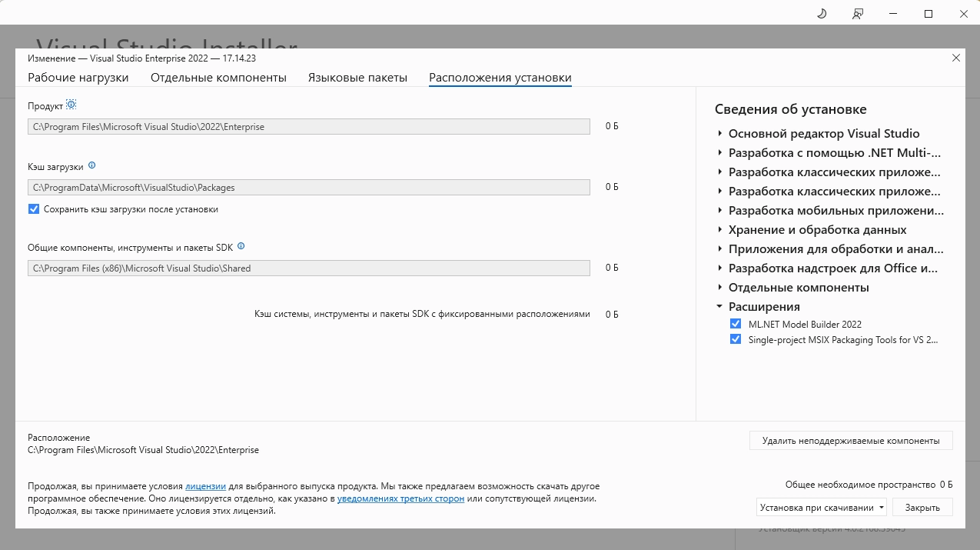Go to Отдельные компоненты tab
Viewport: 980px width, 550px height.
(x=218, y=78)
